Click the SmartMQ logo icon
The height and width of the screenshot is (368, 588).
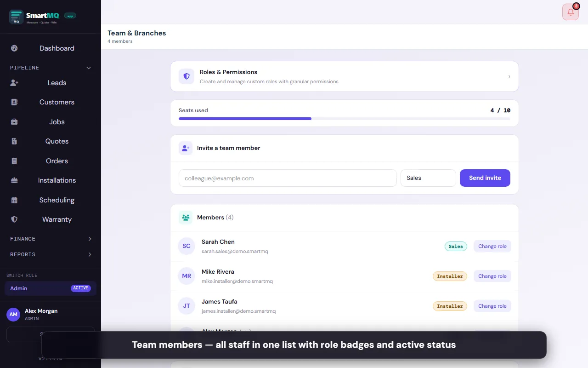(17, 17)
